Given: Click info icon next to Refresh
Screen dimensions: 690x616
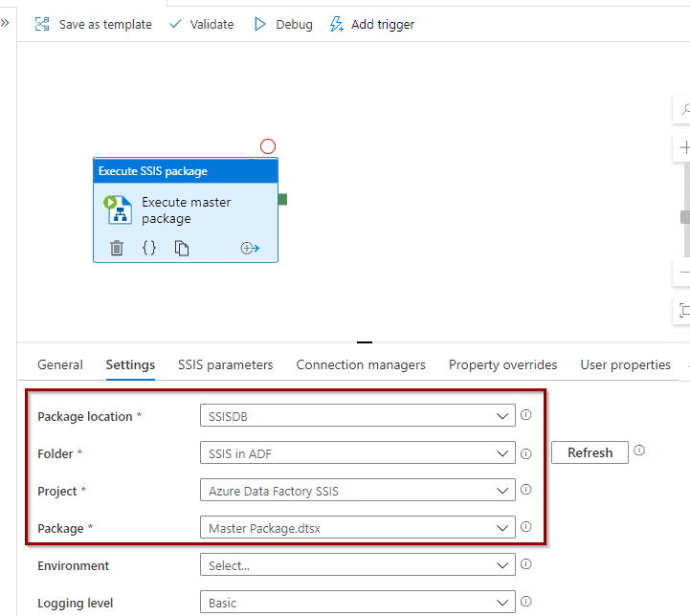Looking at the screenshot, I should tap(639, 451).
